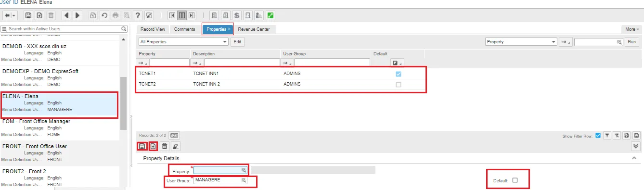Check the Default box in Property Details
The image size is (644, 190).
[x=515, y=180]
